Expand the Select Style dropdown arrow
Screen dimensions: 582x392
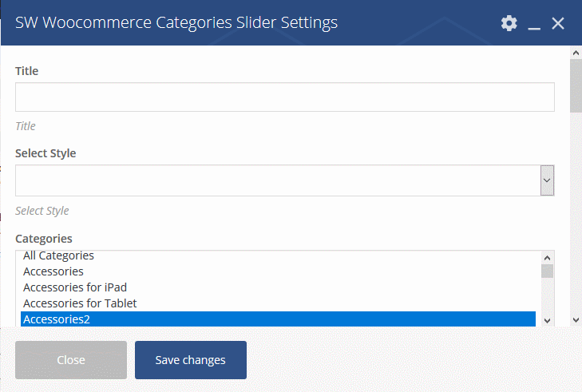pyautogui.click(x=547, y=180)
